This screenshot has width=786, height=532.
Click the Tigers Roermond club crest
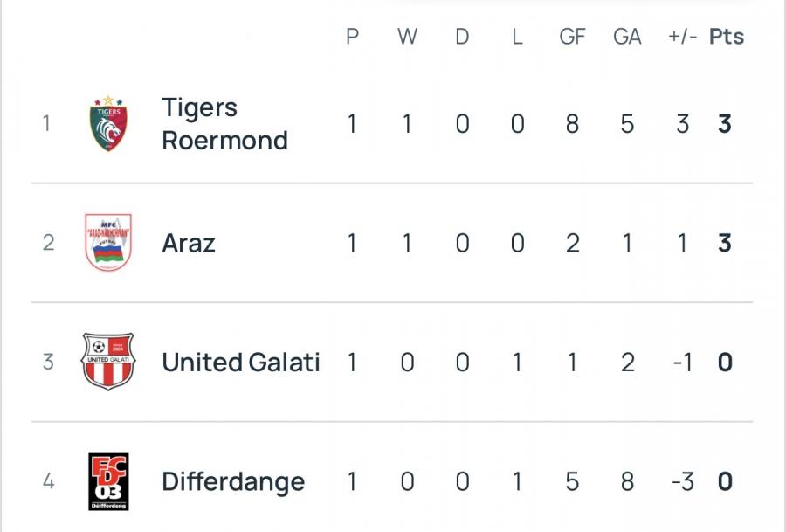108,123
